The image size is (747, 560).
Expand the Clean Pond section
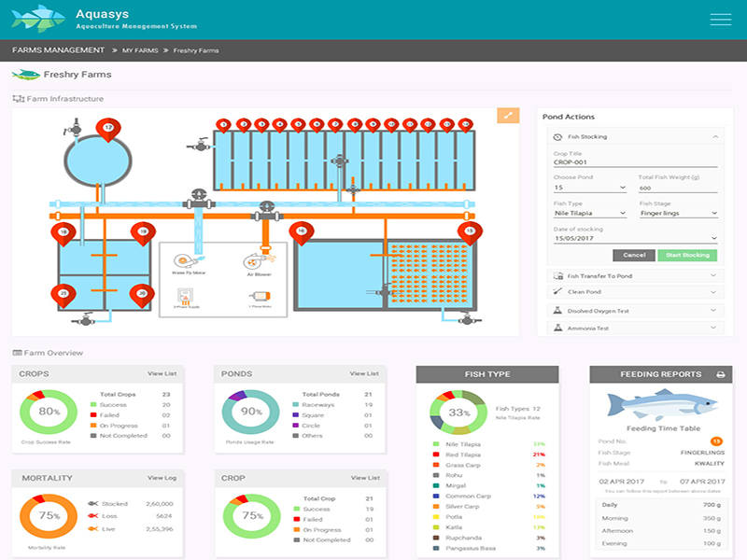coord(636,292)
